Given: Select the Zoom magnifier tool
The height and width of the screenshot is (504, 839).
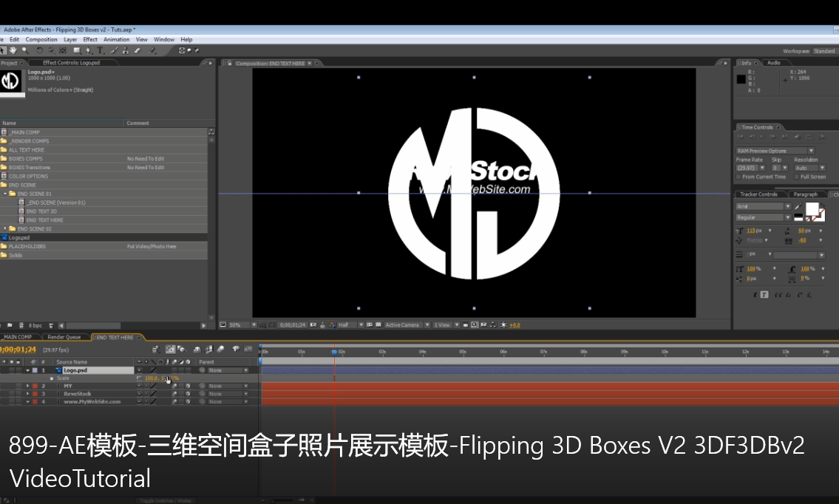Looking at the screenshot, I should [x=24, y=50].
